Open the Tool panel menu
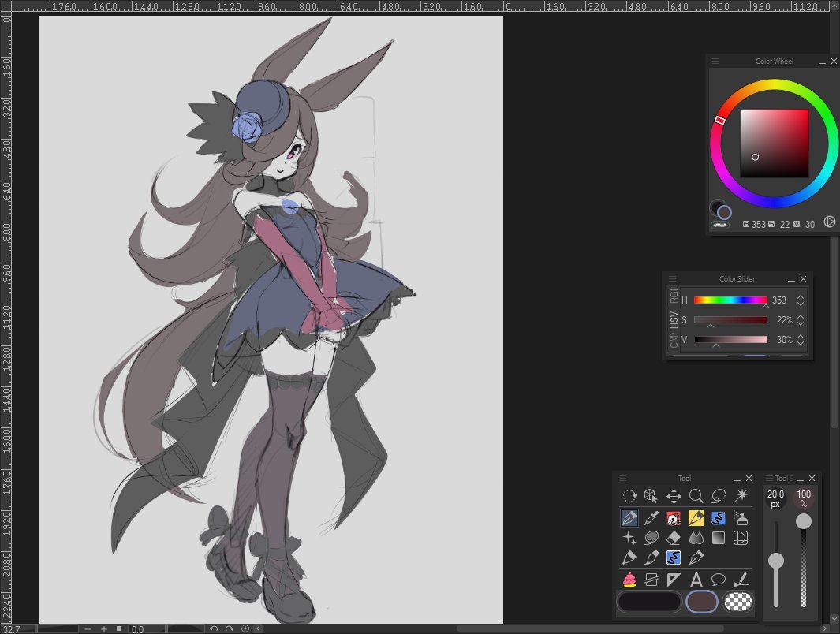This screenshot has height=634, width=840. click(622, 478)
